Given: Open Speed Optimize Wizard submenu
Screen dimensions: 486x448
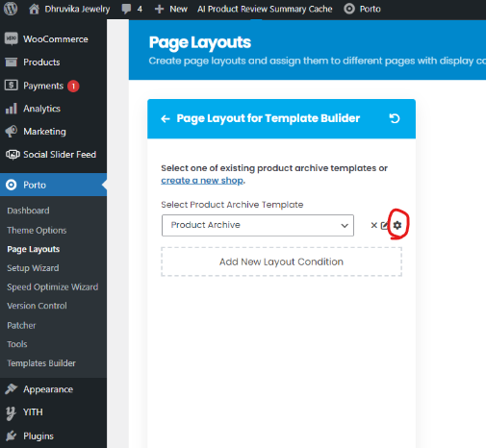Looking at the screenshot, I should pos(53,286).
